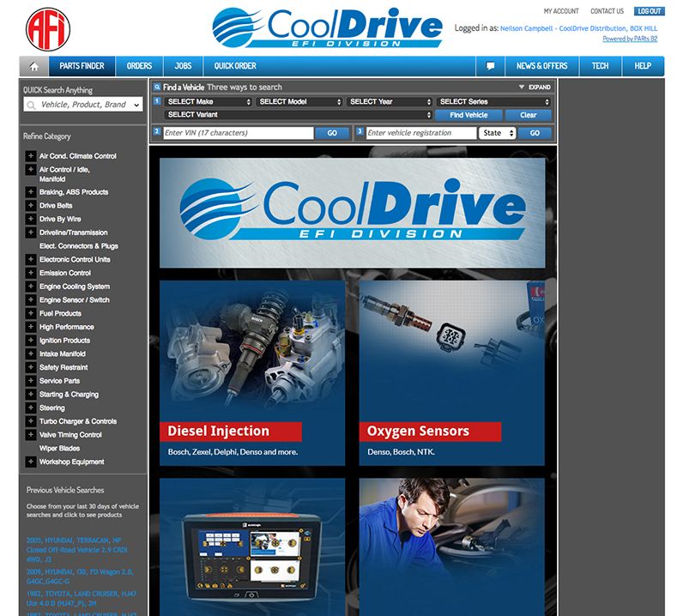Open the News & Offers menu
Viewport: 683px width, 616px height.
541,66
